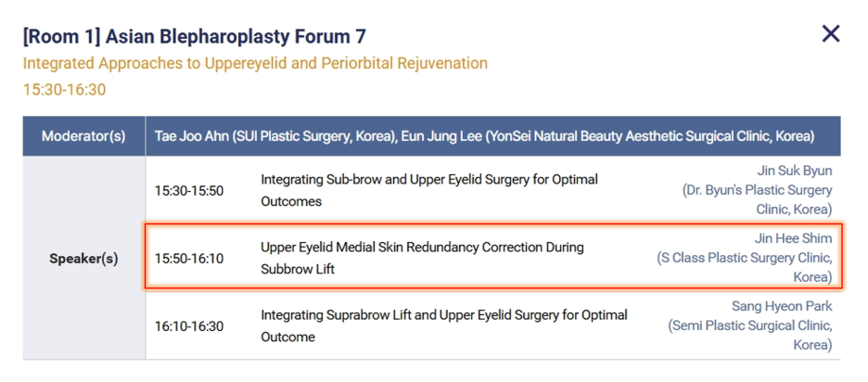This screenshot has height=382, width=868.
Task: Open the Upper Eyelid Medial Skin Redundancy talk
Action: coord(422,258)
